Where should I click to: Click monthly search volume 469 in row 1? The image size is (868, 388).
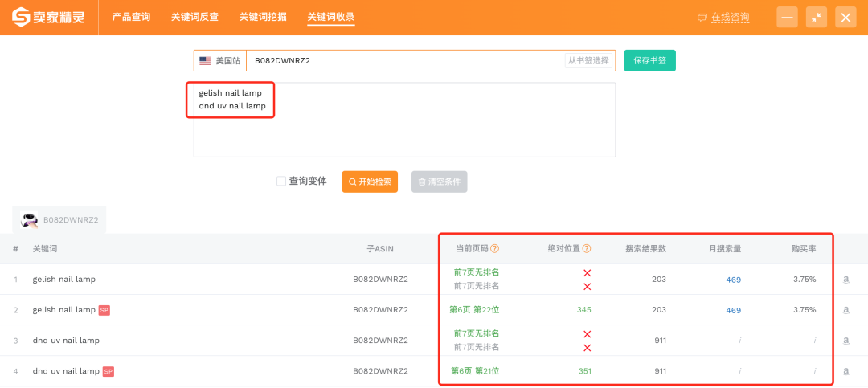[734, 280]
